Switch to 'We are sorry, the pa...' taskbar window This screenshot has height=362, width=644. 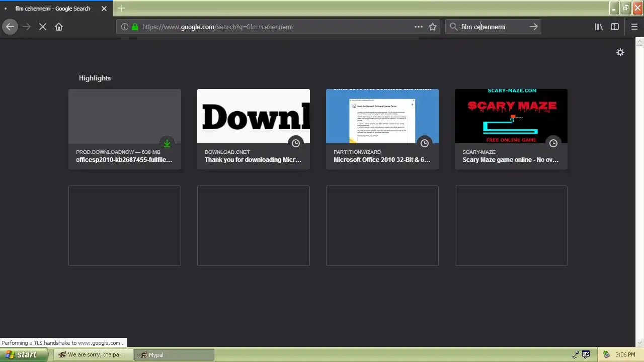93,355
